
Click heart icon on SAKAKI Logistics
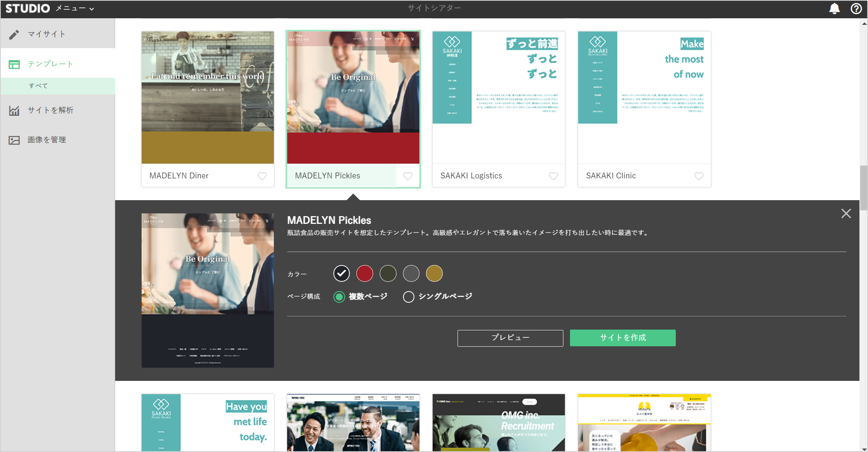click(553, 176)
